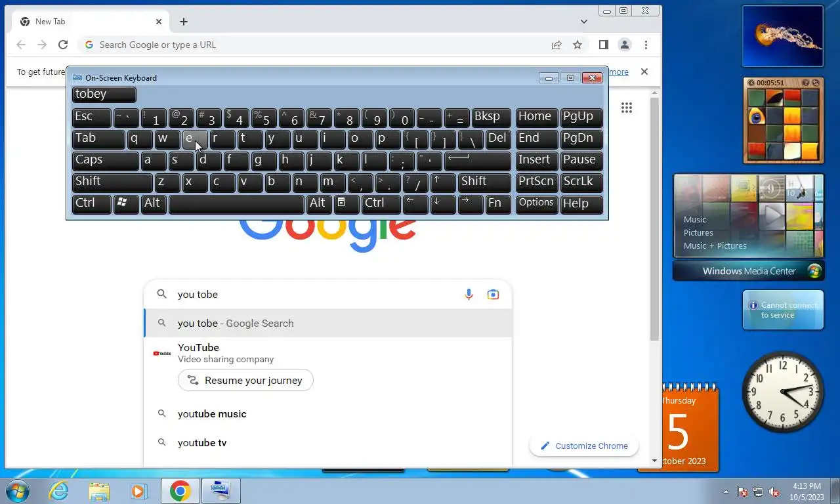Toggle ScrLk key on keyboard
The width and height of the screenshot is (840, 504).
tap(581, 183)
